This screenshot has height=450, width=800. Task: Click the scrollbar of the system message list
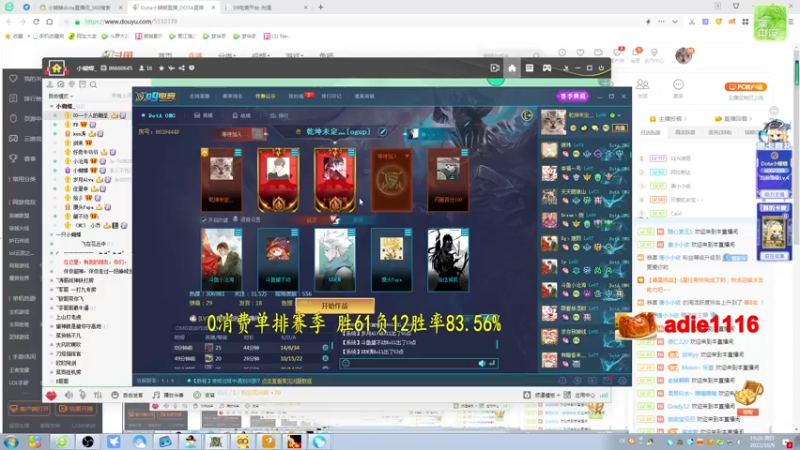pyautogui.click(x=497, y=344)
